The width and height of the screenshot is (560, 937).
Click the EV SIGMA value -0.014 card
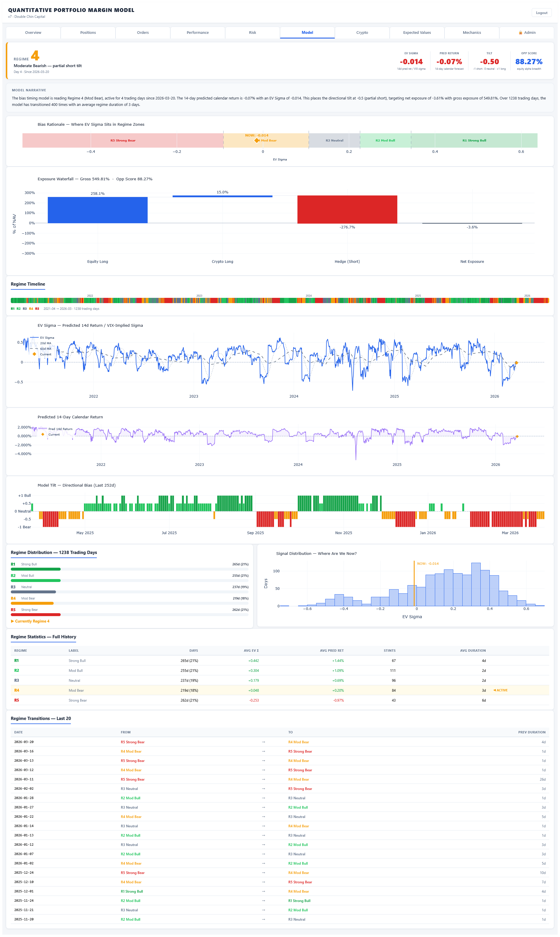pos(411,62)
